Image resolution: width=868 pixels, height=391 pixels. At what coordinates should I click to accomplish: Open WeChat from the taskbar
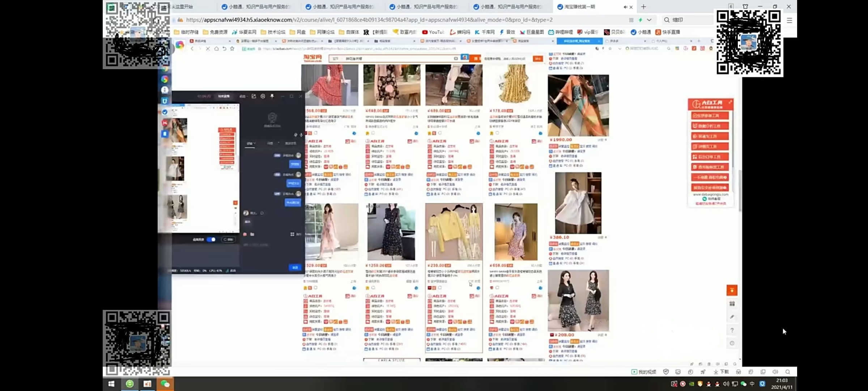coord(165,384)
